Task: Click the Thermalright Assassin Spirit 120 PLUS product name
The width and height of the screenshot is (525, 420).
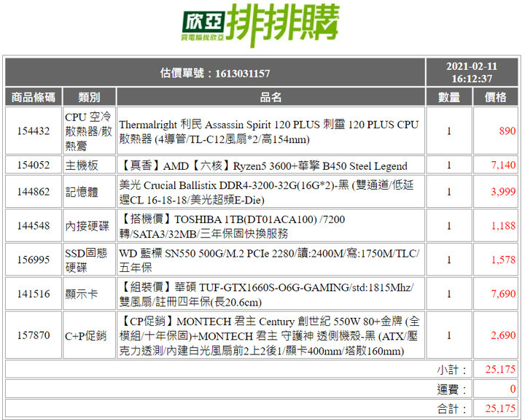Action: (x=269, y=131)
